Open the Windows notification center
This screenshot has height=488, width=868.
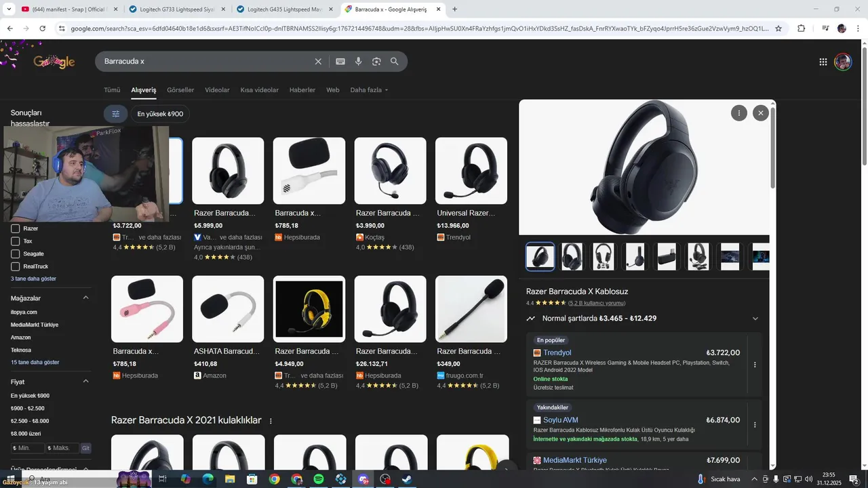click(x=854, y=479)
